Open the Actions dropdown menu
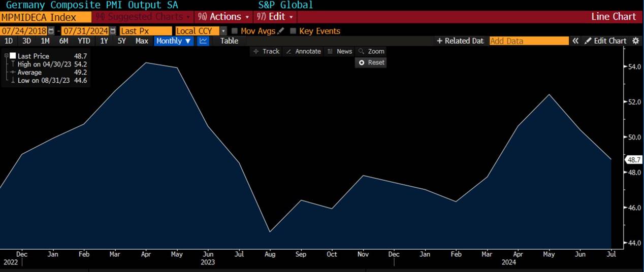Image resolution: width=644 pixels, height=272 pixels. click(223, 17)
